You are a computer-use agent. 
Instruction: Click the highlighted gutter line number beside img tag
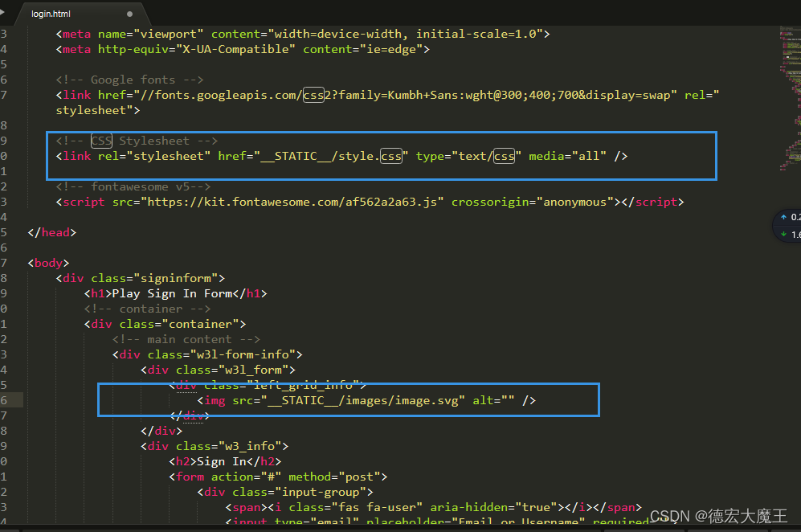click(x=3, y=400)
